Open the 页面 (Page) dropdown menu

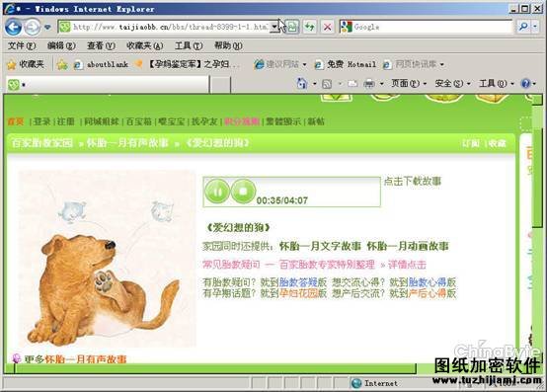click(x=409, y=83)
